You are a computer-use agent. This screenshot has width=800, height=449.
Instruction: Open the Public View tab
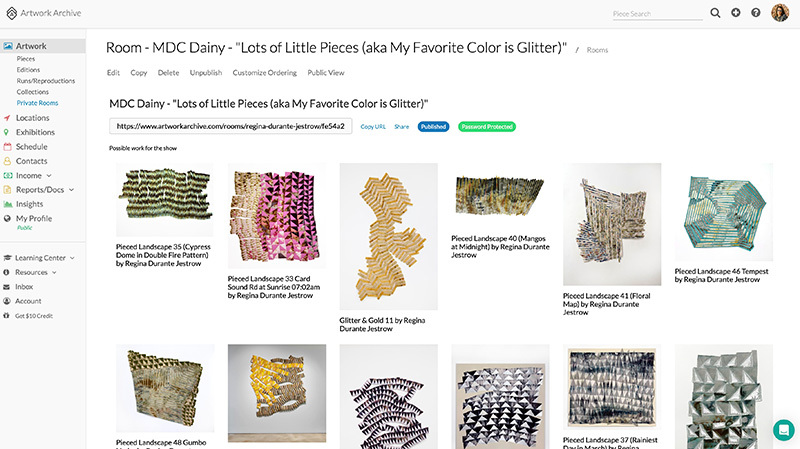click(326, 73)
